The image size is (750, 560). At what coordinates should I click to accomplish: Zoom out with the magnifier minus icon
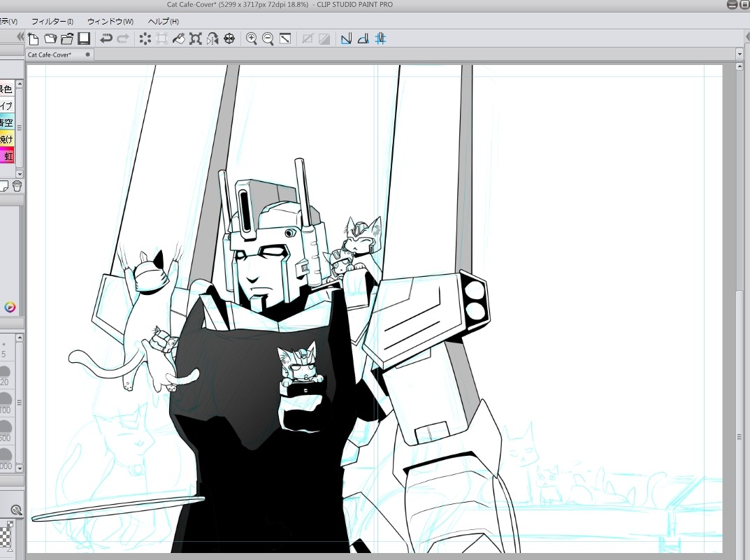tap(268, 38)
